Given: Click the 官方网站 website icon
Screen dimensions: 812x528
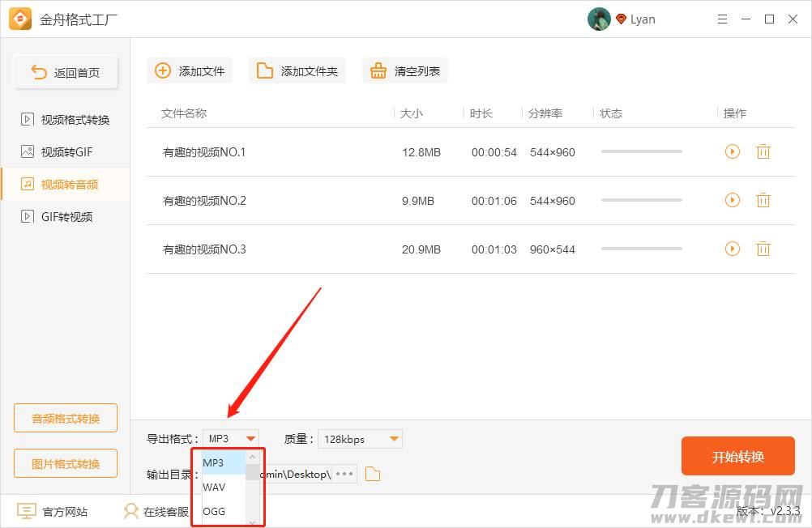Looking at the screenshot, I should (25, 511).
